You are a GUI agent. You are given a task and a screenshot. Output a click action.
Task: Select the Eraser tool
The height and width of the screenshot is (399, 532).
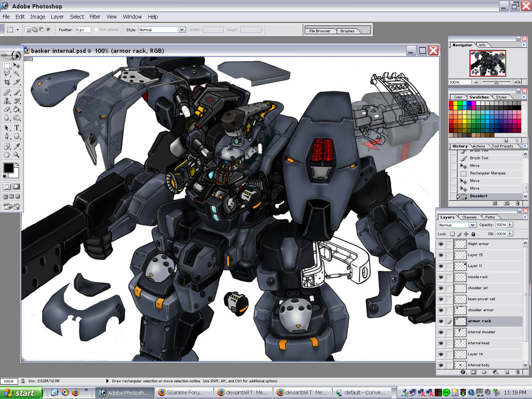click(7, 109)
